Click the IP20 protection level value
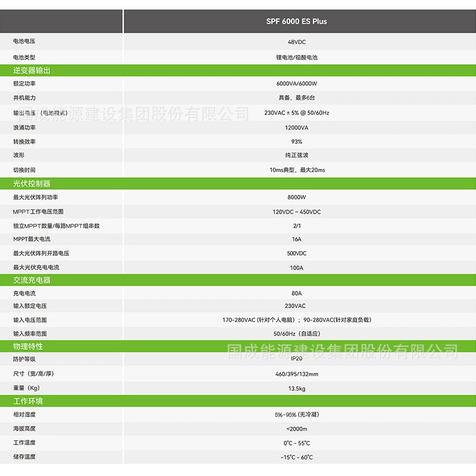Screen dimensions: 476x476 click(x=296, y=359)
